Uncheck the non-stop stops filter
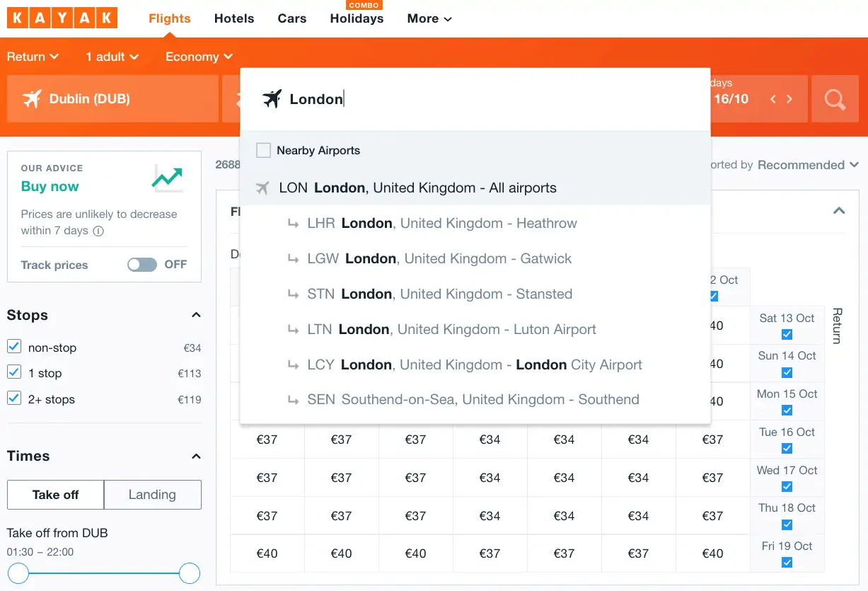The width and height of the screenshot is (868, 591). [x=14, y=347]
